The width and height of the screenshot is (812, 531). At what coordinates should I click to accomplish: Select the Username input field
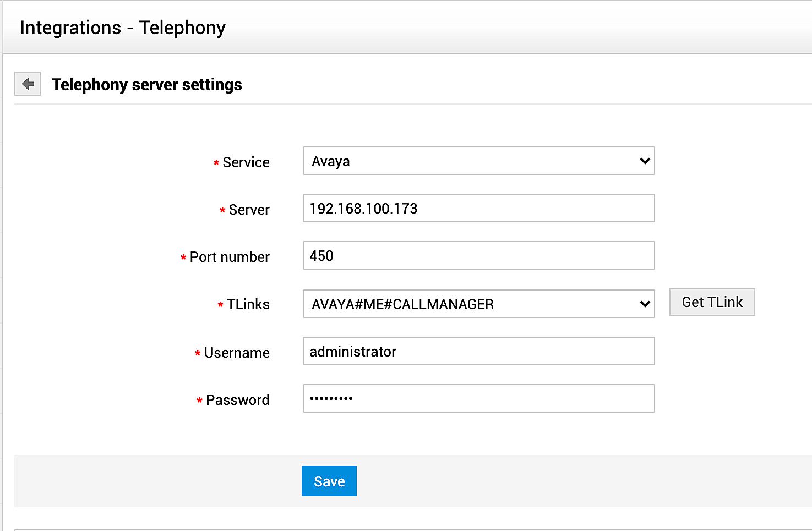[x=478, y=352]
